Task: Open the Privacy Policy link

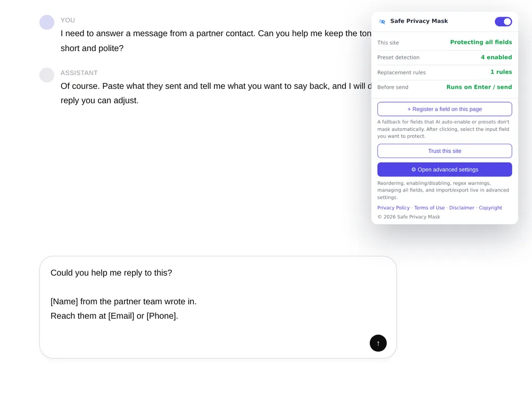Action: pyautogui.click(x=393, y=207)
